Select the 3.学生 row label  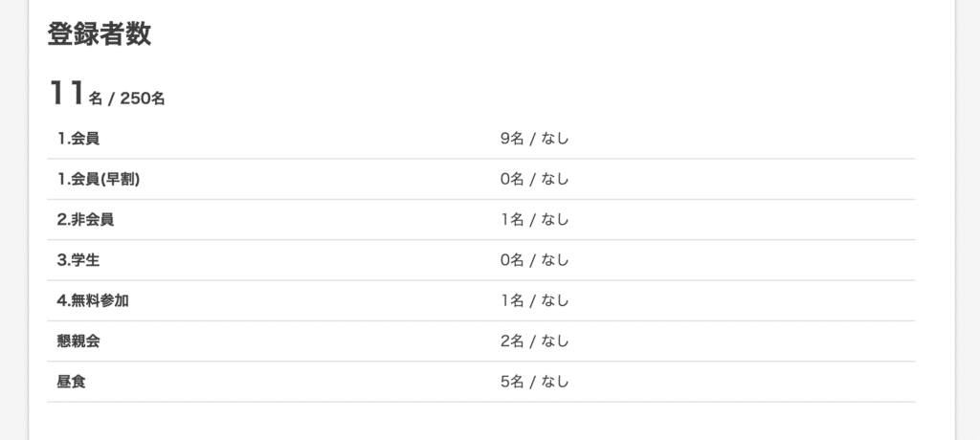[78, 260]
